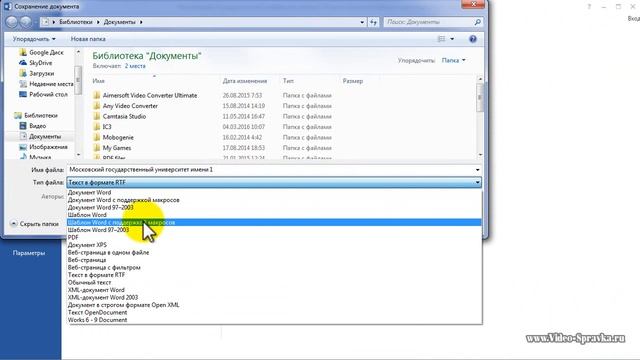Screen dimensions: 640x360
Task: Open the Изображения library
Action: pyautogui.click(x=44, y=147)
